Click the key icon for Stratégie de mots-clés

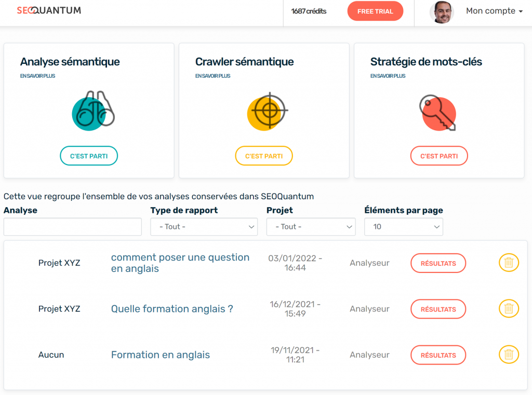coord(438,113)
